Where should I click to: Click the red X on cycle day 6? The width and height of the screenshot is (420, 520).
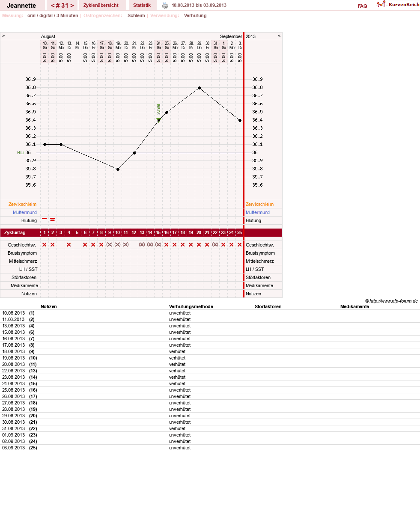pyautogui.click(x=85, y=244)
